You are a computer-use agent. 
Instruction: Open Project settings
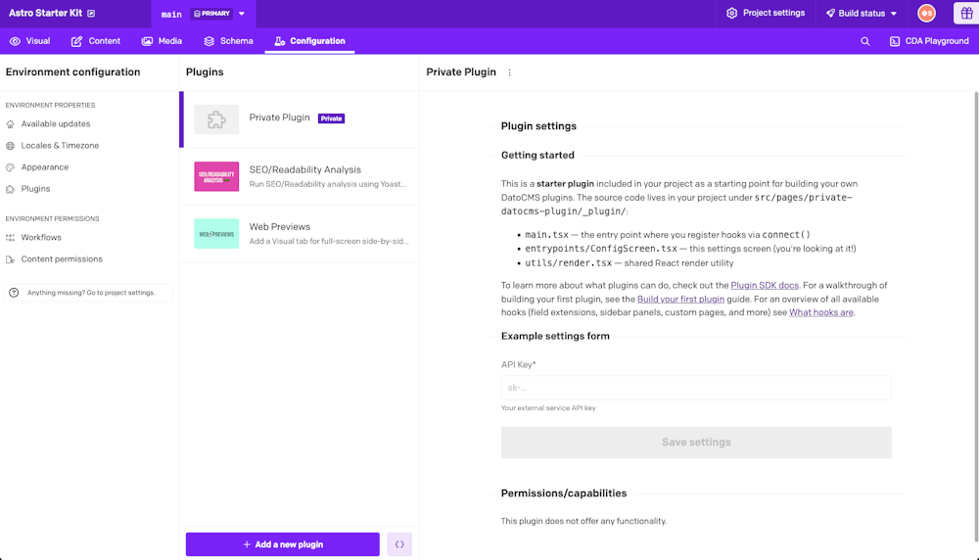pos(766,14)
